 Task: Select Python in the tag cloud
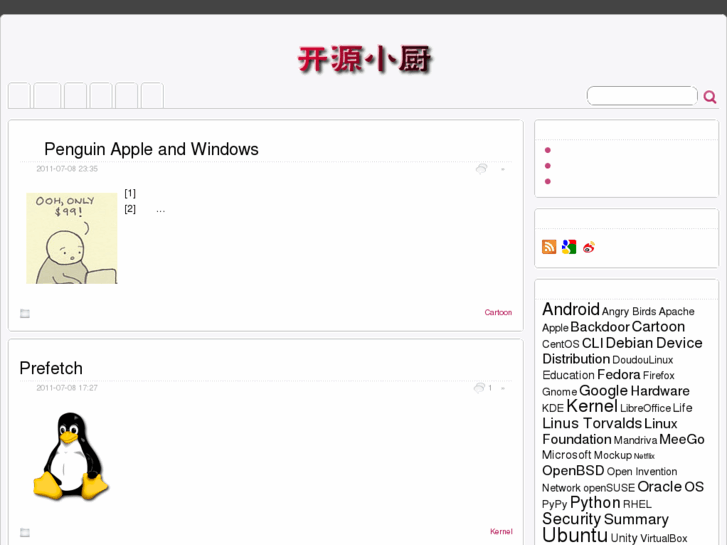coord(595,503)
